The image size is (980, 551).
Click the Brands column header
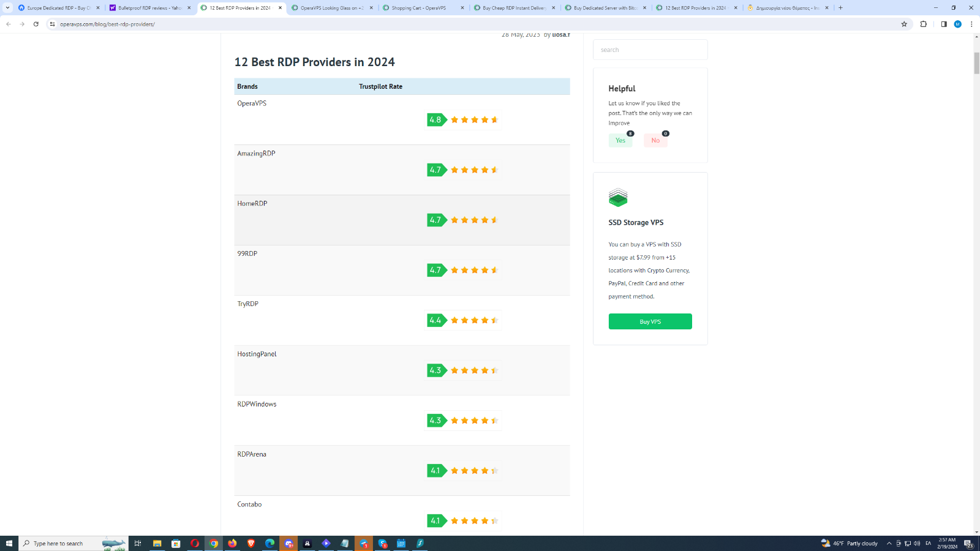(247, 87)
